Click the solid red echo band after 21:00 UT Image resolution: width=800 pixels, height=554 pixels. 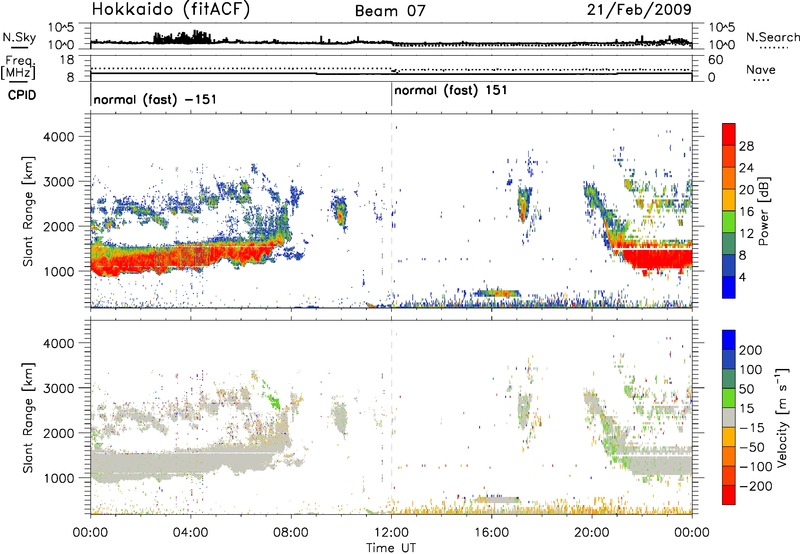657,259
